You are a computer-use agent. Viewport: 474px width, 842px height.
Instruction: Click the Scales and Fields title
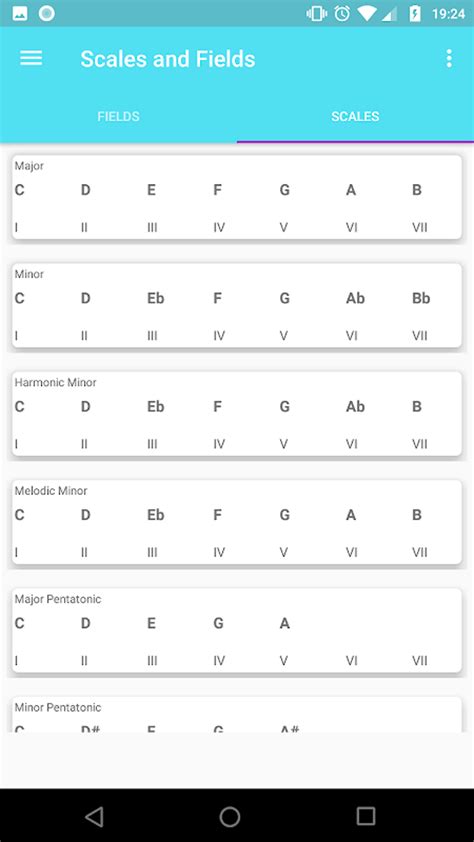(167, 59)
